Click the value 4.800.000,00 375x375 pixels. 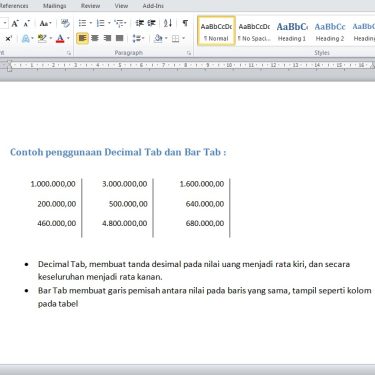tap(125, 223)
